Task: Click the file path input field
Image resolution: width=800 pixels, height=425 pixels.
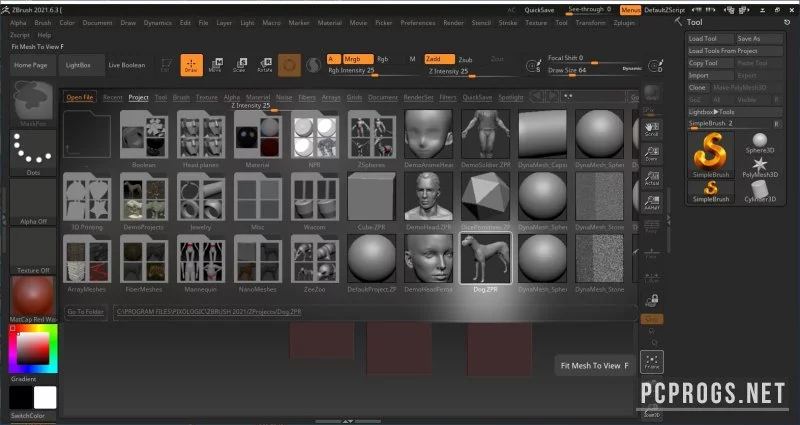Action: (374, 311)
